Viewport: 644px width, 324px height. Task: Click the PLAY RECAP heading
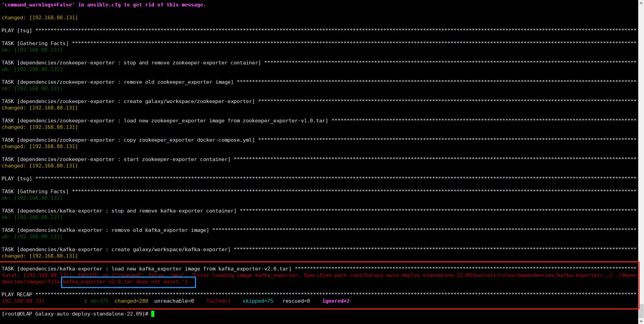pyautogui.click(x=17, y=295)
